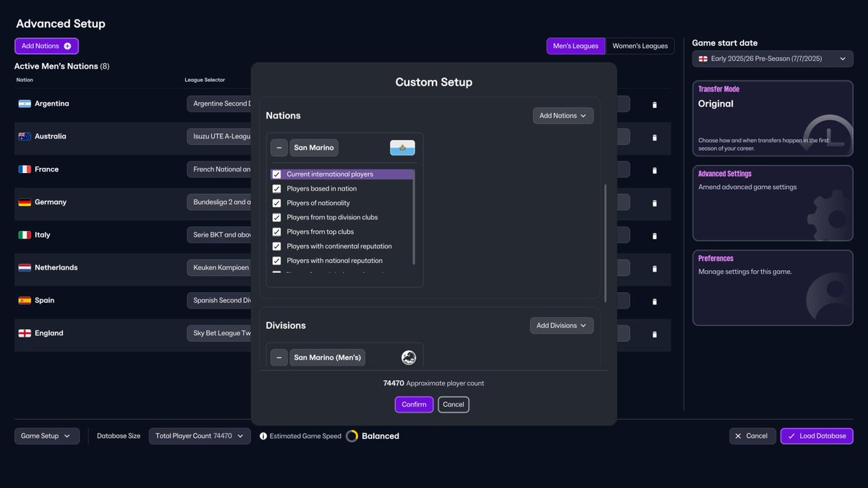Toggle Players with continental reputation checkbox
This screenshot has width=868, height=488.
click(x=276, y=246)
